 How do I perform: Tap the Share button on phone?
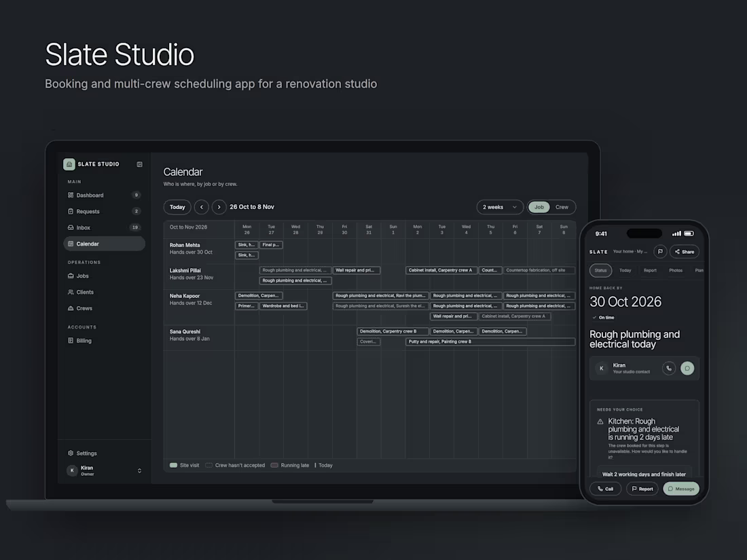click(684, 251)
